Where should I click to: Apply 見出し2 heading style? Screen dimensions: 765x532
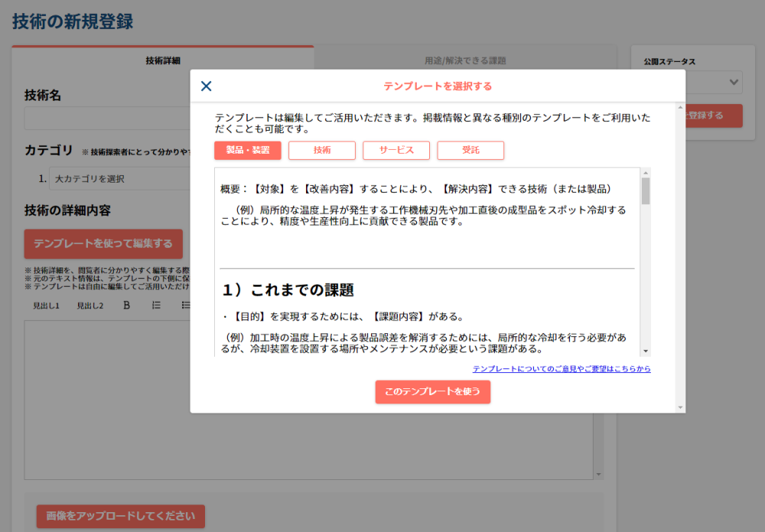pos(90,306)
